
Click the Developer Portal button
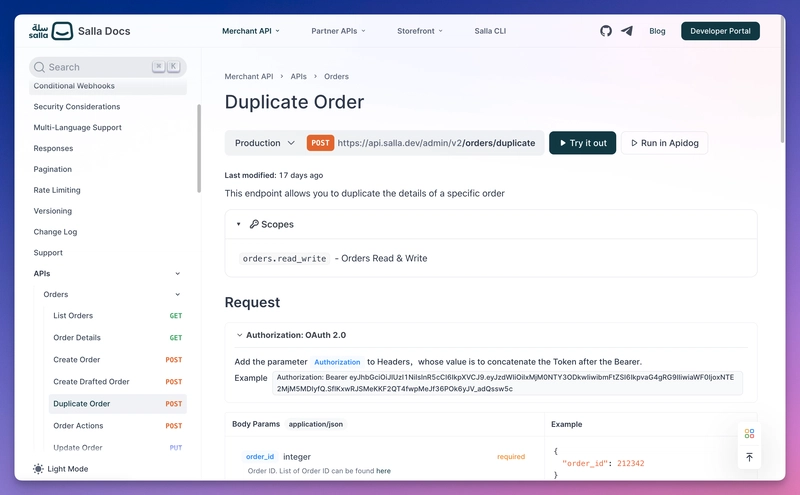tap(720, 31)
